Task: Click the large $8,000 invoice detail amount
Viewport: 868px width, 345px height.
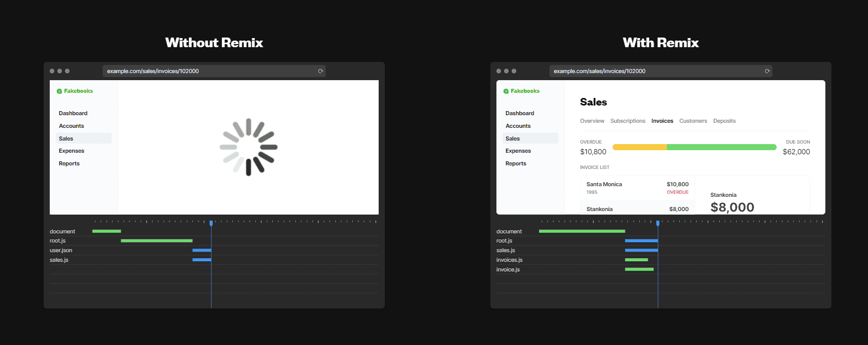Action: (x=732, y=207)
